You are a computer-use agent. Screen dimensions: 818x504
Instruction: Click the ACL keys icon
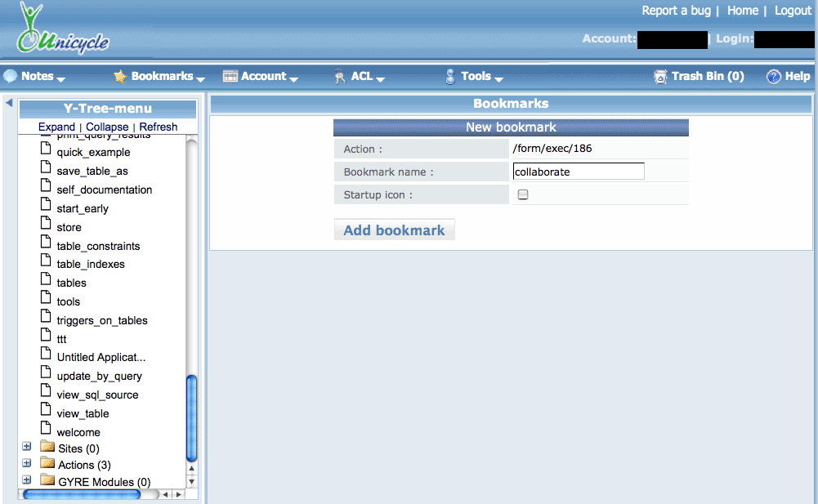point(340,77)
